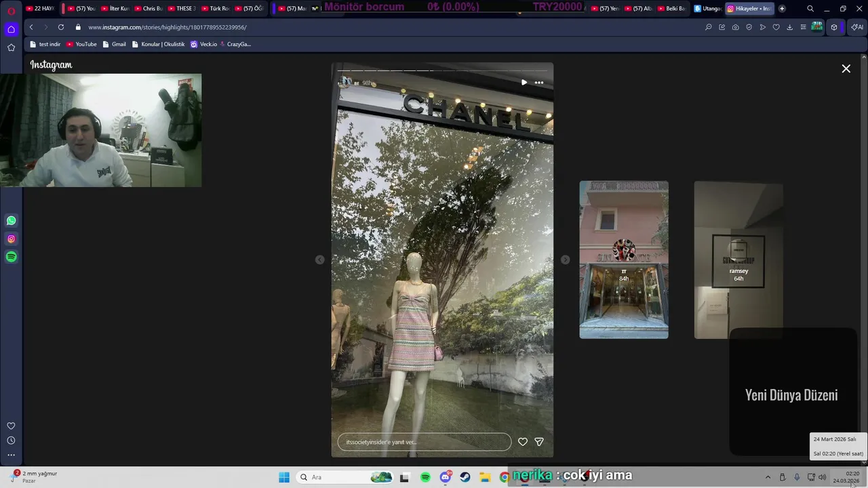Screen dimensions: 868x488
Task: Open the sidebar heart icon
Action: pos(11,426)
